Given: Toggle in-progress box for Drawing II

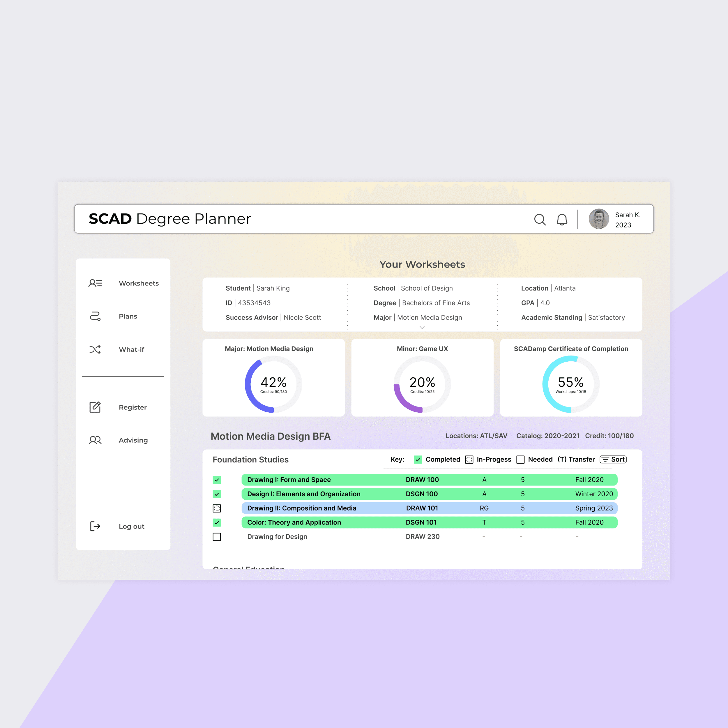Looking at the screenshot, I should point(217,508).
